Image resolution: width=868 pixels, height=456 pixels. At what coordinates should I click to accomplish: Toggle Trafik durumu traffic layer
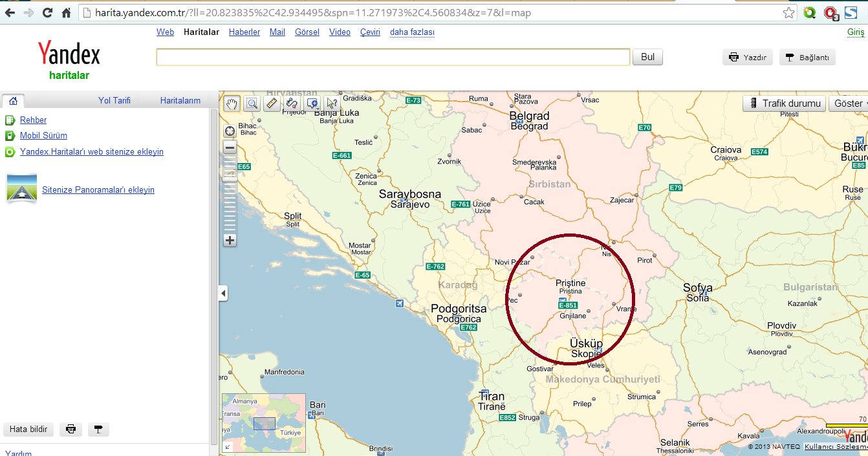tap(784, 103)
